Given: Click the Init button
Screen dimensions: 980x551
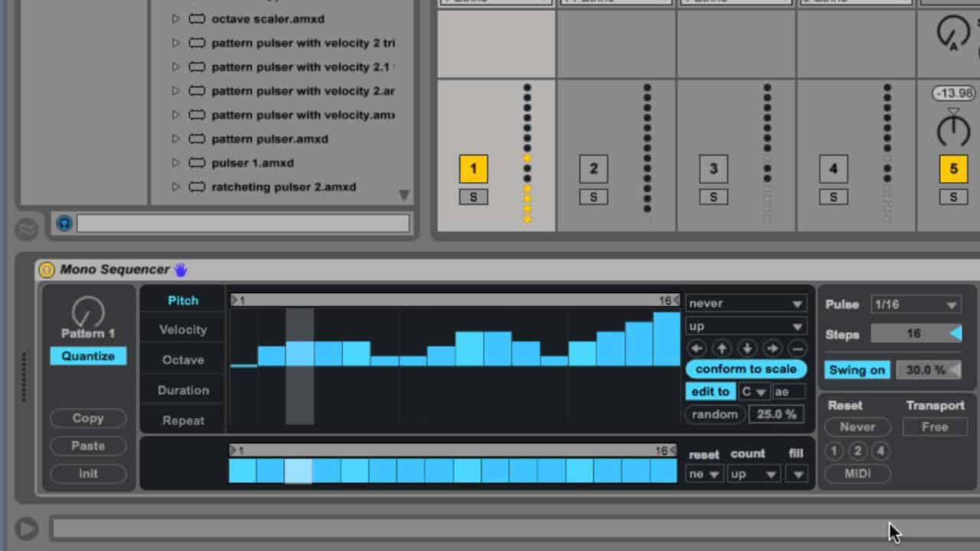Looking at the screenshot, I should [88, 474].
